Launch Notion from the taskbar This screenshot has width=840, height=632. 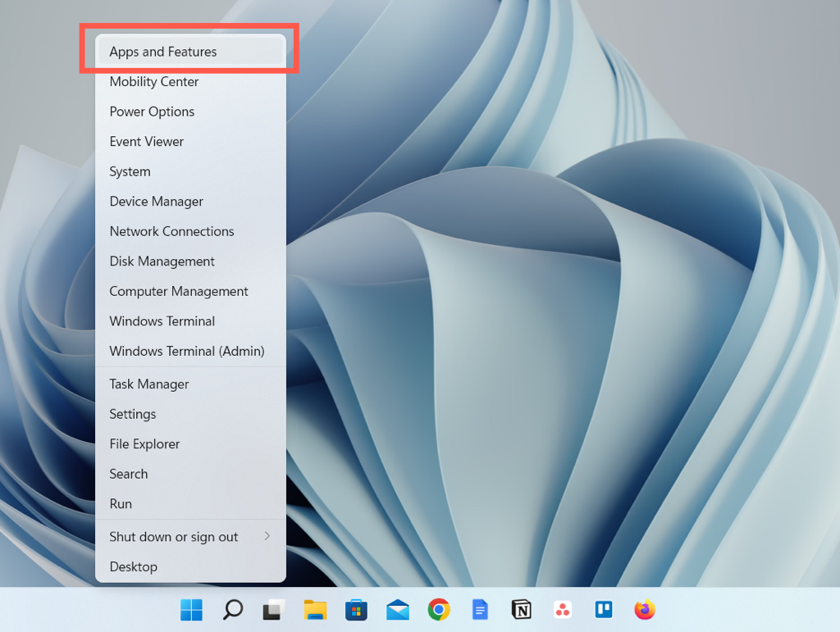pos(521,610)
